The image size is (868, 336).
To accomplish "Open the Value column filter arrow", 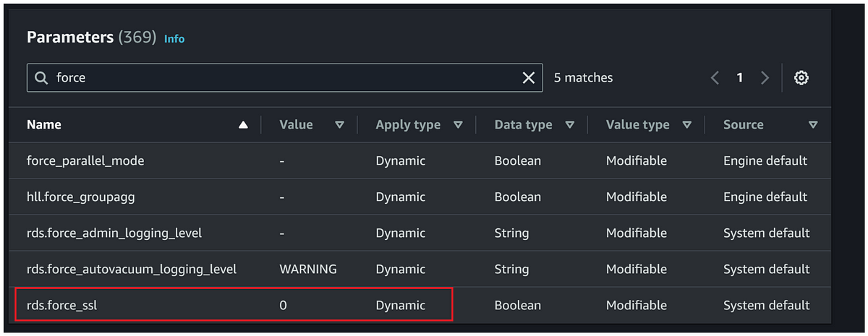I will click(339, 125).
